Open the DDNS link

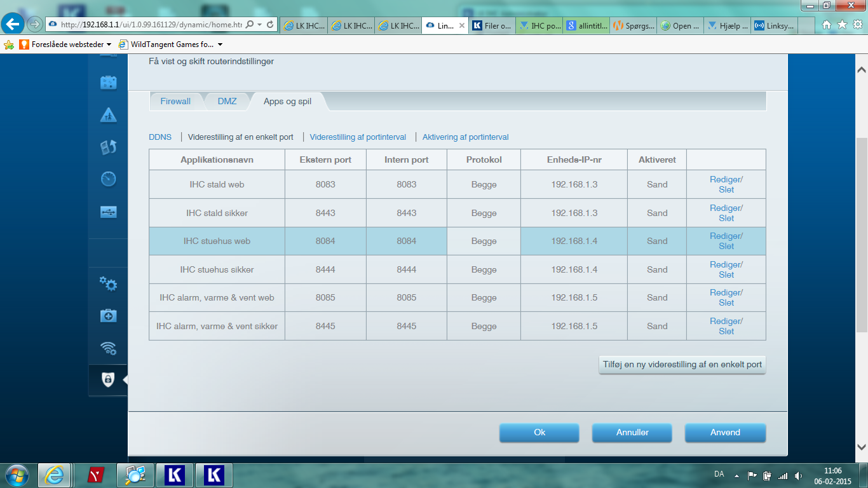coord(160,137)
